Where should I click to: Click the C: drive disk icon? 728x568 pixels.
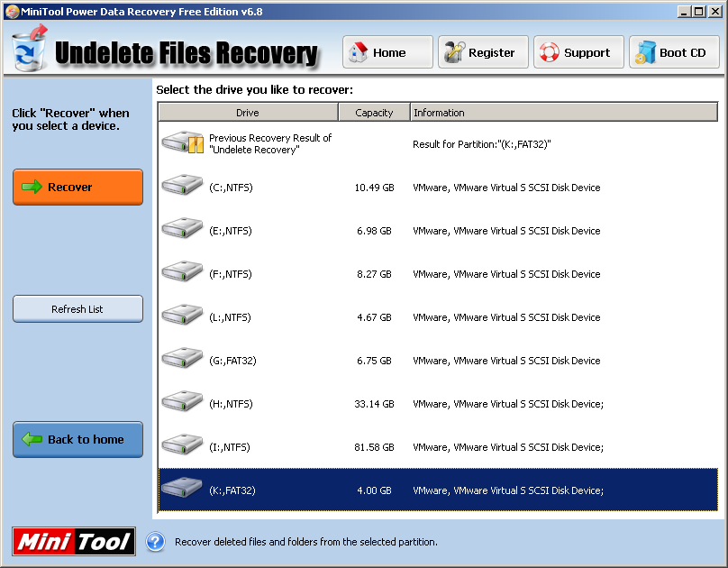click(182, 185)
